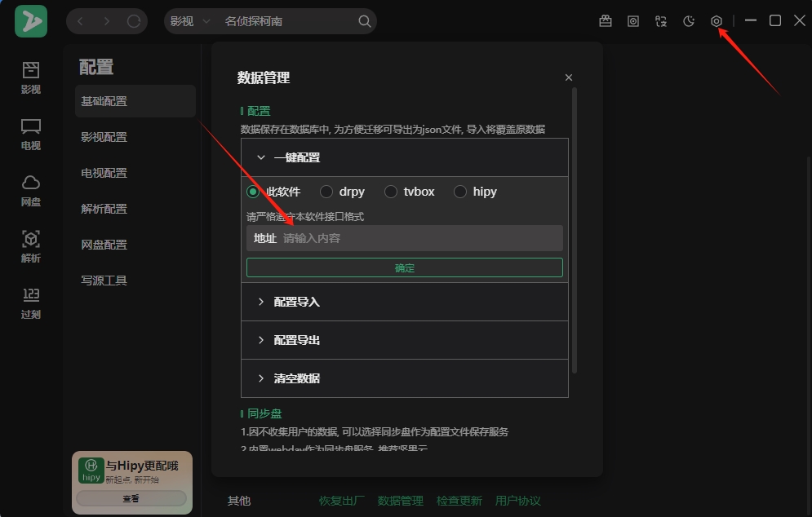Screen dimensions: 812x517
Task: Minimize the application window
Action: point(751,20)
